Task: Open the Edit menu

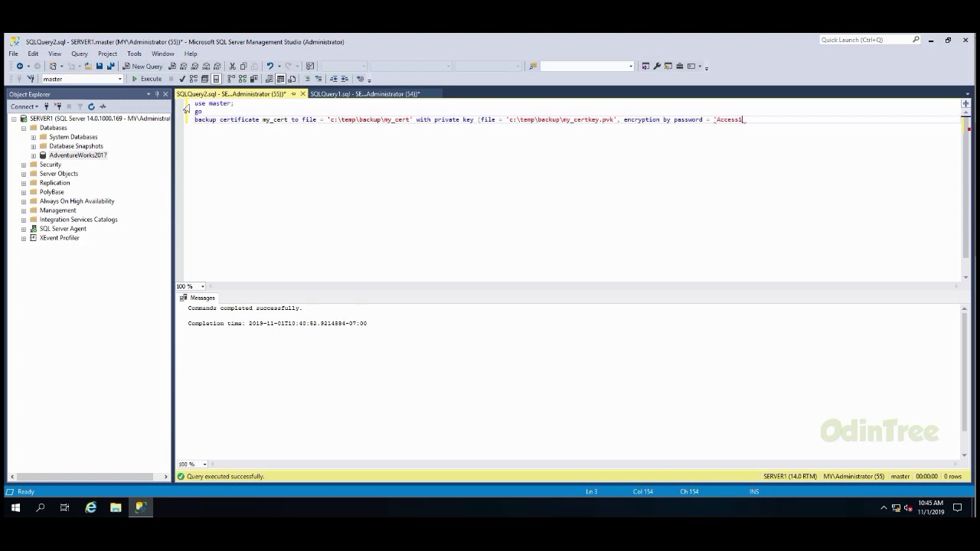Action: (33, 54)
